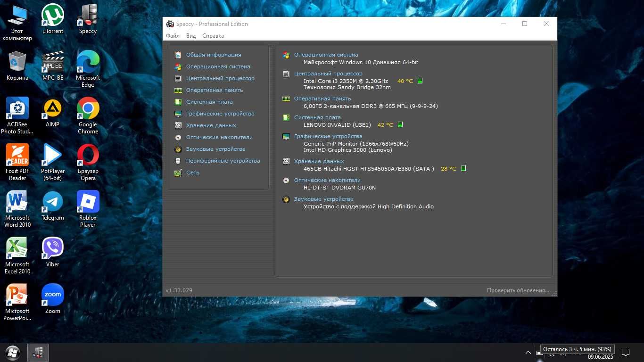Select Графические устройства in the sidebar
This screenshot has height=362, width=644.
220,114
